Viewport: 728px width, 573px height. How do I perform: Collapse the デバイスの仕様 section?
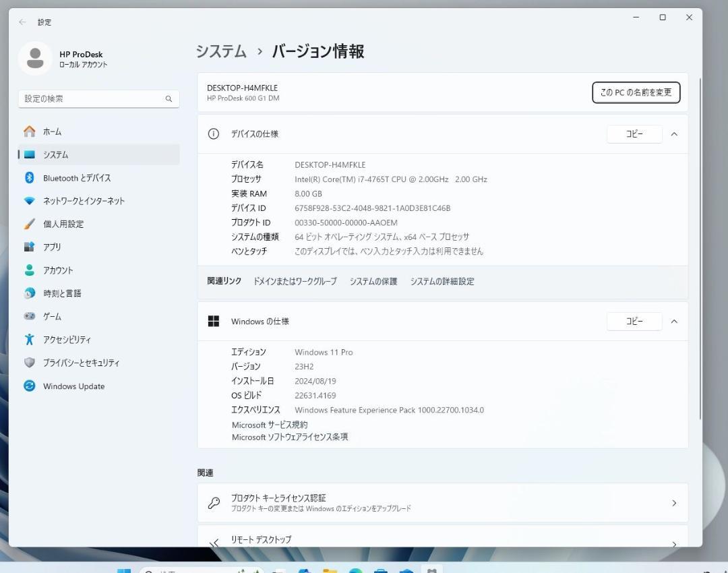coord(674,134)
